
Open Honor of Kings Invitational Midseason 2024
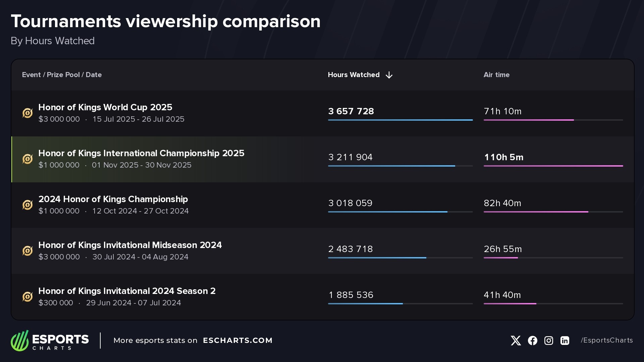(x=130, y=245)
